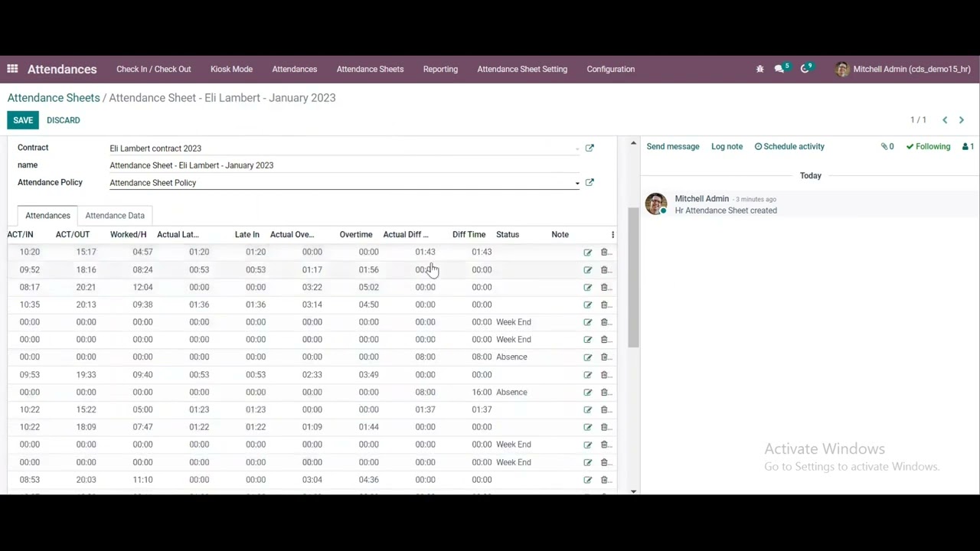Edit the row with ACT/IN 10:20
This screenshot has height=551, width=980.
click(x=588, y=252)
